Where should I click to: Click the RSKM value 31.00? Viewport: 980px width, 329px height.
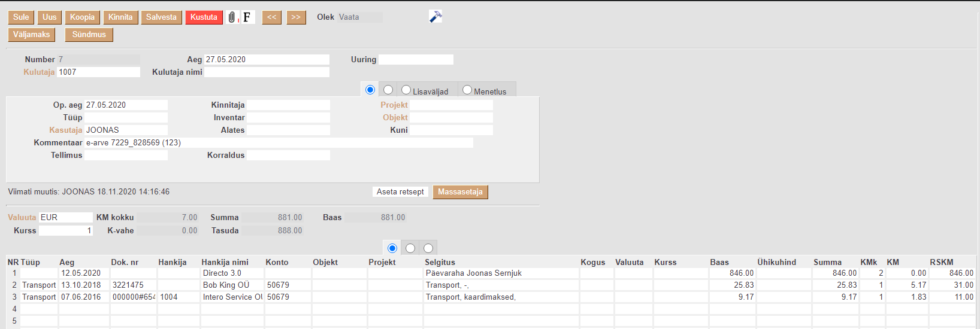tap(952, 285)
